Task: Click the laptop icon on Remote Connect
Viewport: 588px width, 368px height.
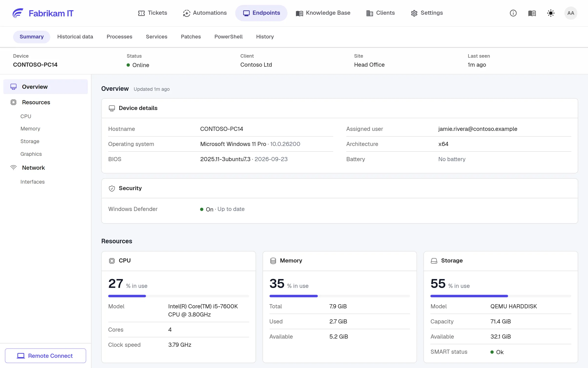Action: pos(21,356)
